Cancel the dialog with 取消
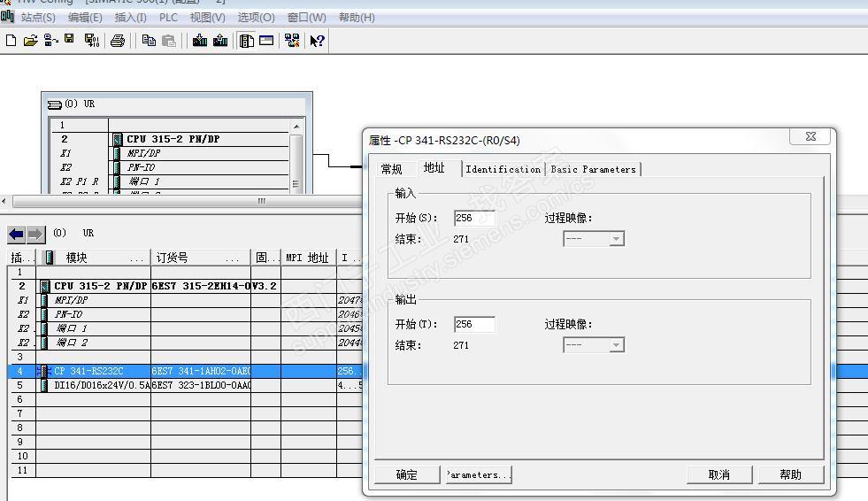This screenshot has height=501, width=868. coord(719,474)
